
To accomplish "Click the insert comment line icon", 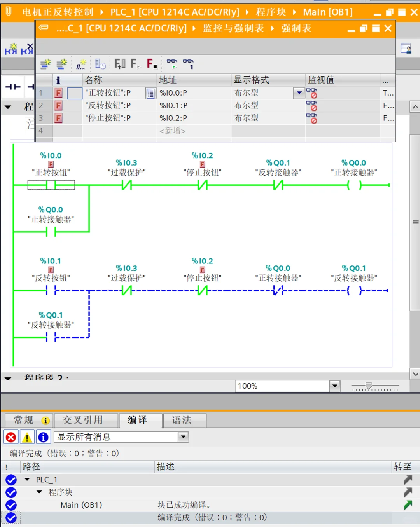I will pyautogui.click(x=81, y=64).
